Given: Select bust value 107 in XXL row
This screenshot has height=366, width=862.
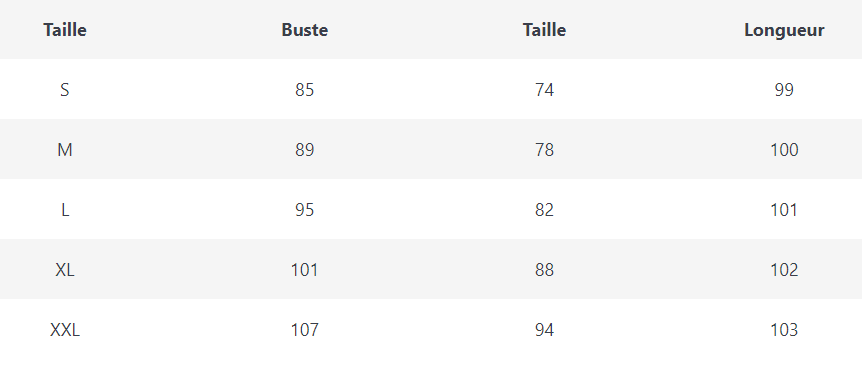Looking at the screenshot, I should click(305, 330).
